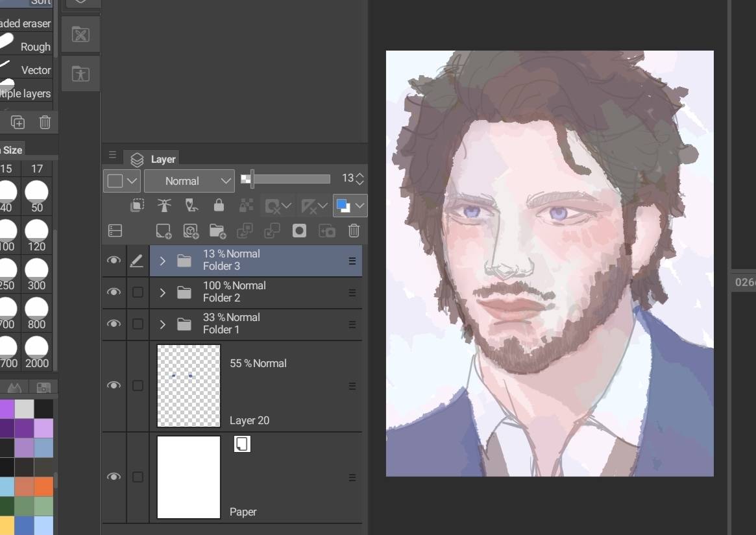Viewport: 756px width, 535px height.
Task: Pick the light purple color swatch
Action: (x=43, y=429)
